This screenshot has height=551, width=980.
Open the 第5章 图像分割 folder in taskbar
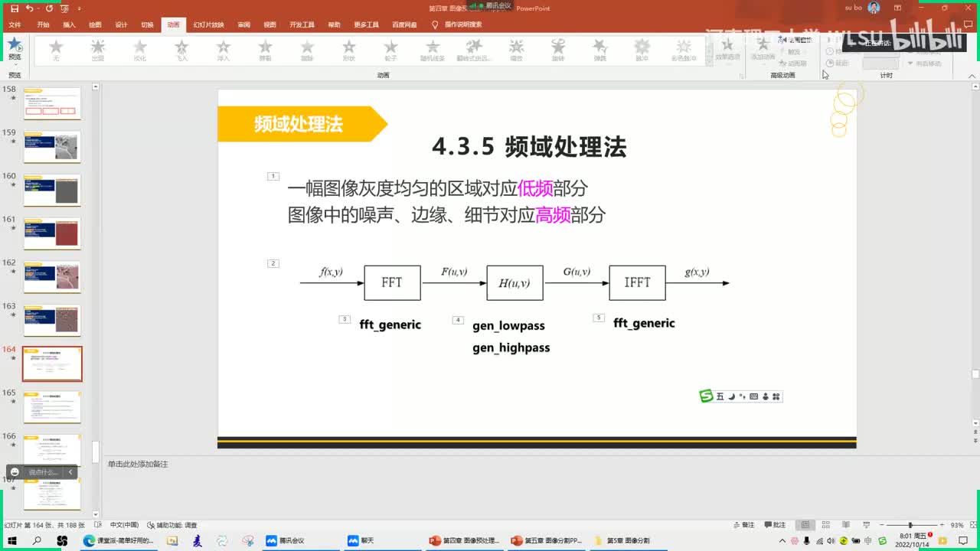click(628, 540)
